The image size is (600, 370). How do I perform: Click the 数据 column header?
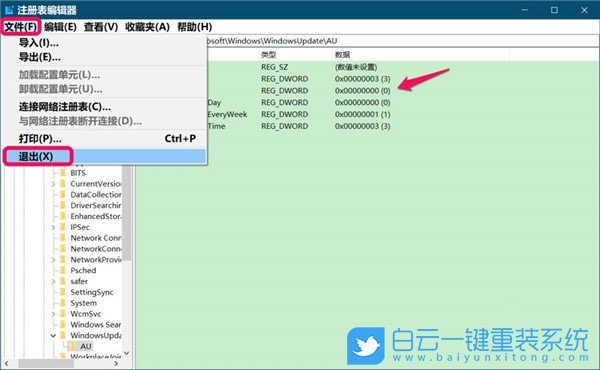tap(342, 55)
